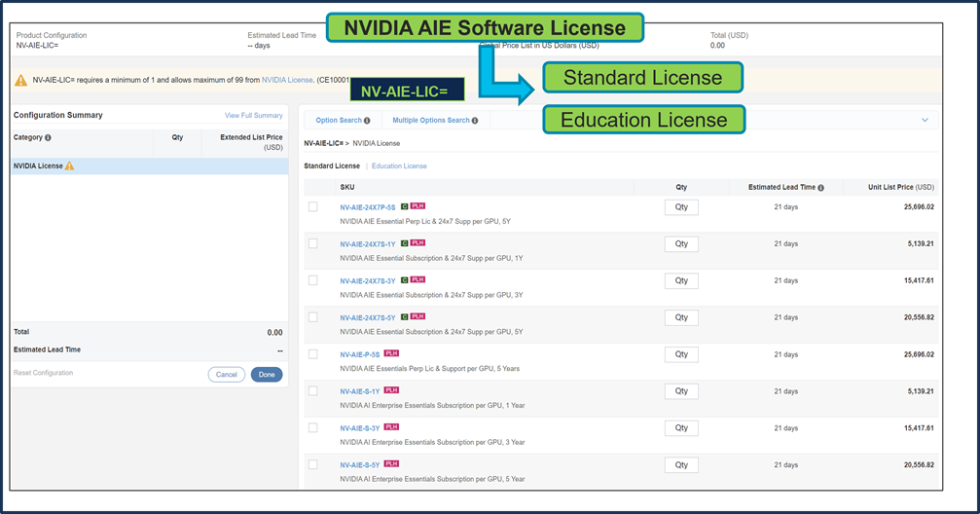Open NV-AIE-S-5Y SKU link
Screen dimensions: 980x514
click(x=359, y=465)
